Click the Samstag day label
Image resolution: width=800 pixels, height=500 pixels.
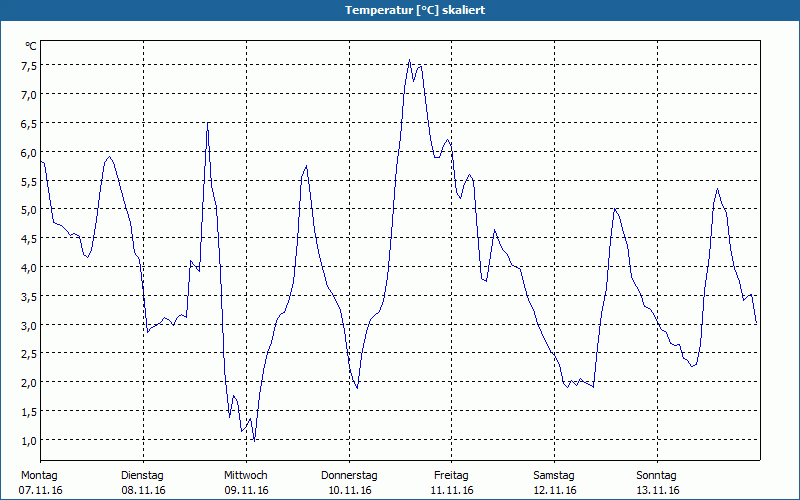[554, 475]
